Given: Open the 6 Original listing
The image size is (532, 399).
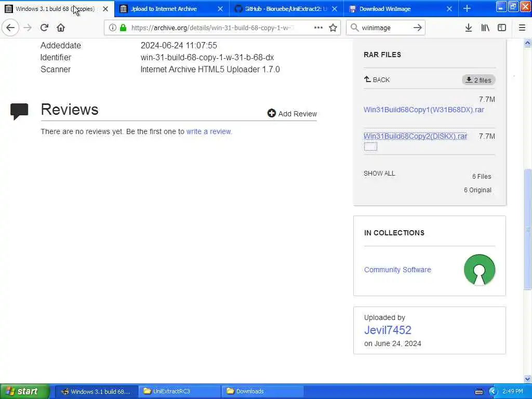Looking at the screenshot, I should click(477, 190).
